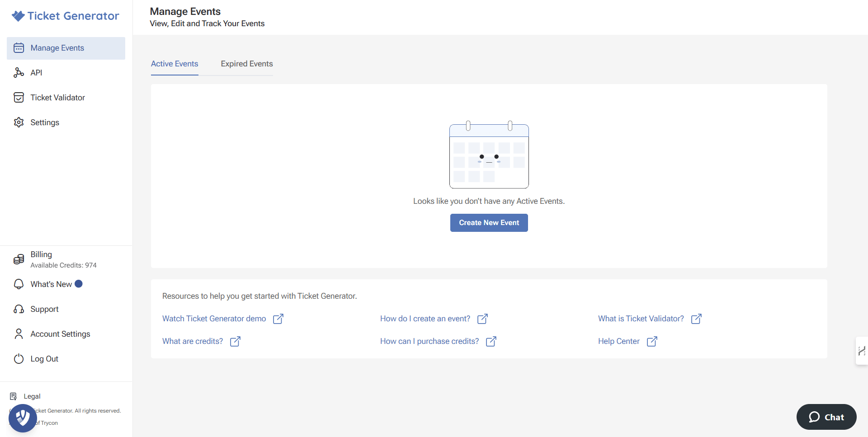Switch to the Expired Events tab
Viewport: 868px width, 437px height.
coord(247,64)
